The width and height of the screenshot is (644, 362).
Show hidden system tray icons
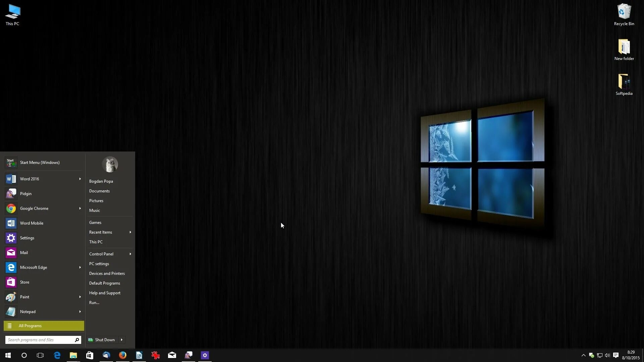pos(584,355)
